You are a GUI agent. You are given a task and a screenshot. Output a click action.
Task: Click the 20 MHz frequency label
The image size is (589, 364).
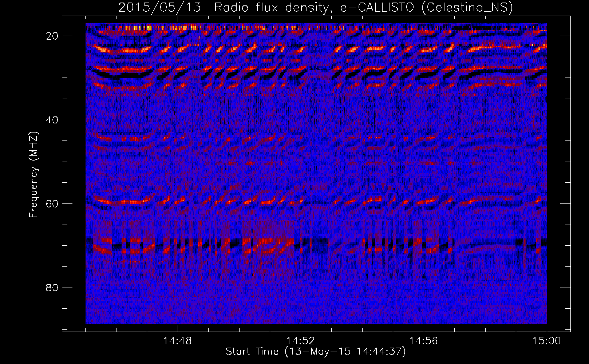[x=52, y=36]
